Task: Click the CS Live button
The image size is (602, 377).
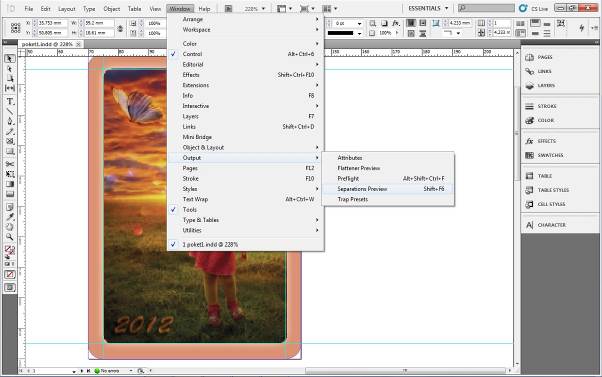Action: (x=533, y=8)
